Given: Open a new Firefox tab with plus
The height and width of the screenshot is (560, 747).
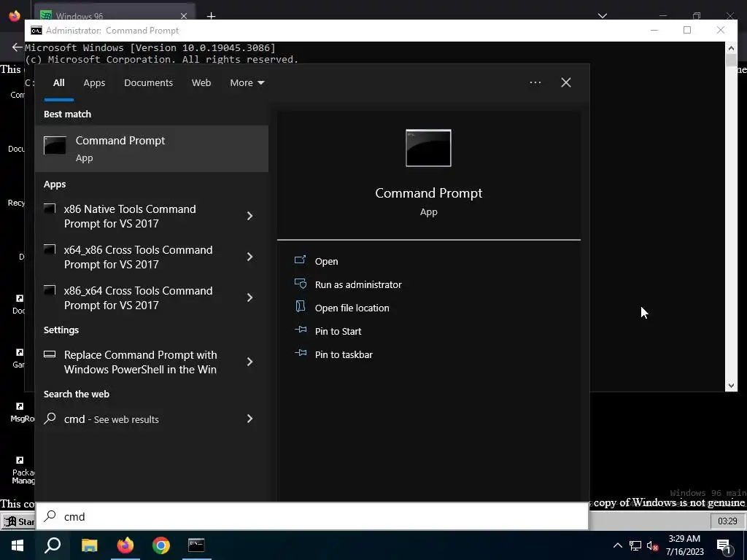Looking at the screenshot, I should [211, 16].
